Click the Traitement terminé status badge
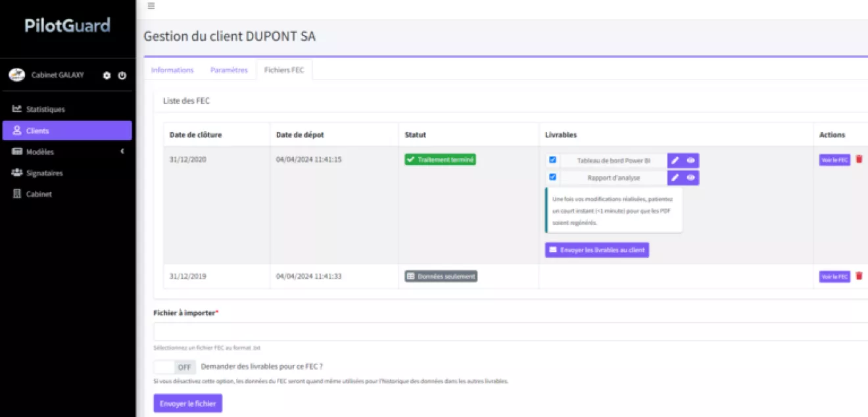The image size is (868, 417). click(440, 159)
